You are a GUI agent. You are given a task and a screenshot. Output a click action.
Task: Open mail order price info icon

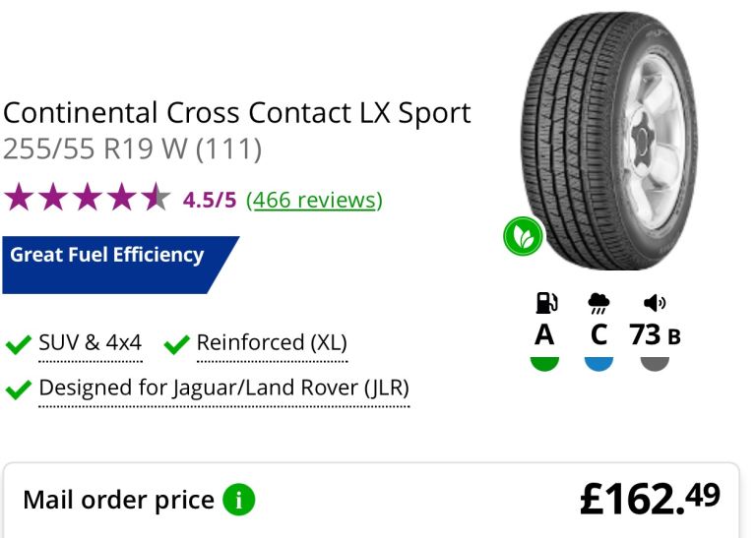[x=238, y=501]
